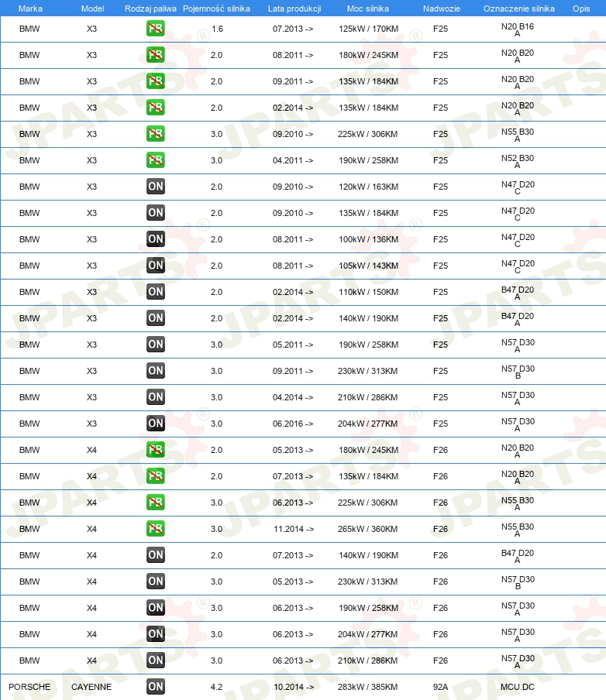Click the 11.2014 -> production date cell
This screenshot has width=606, height=700.
click(x=294, y=529)
